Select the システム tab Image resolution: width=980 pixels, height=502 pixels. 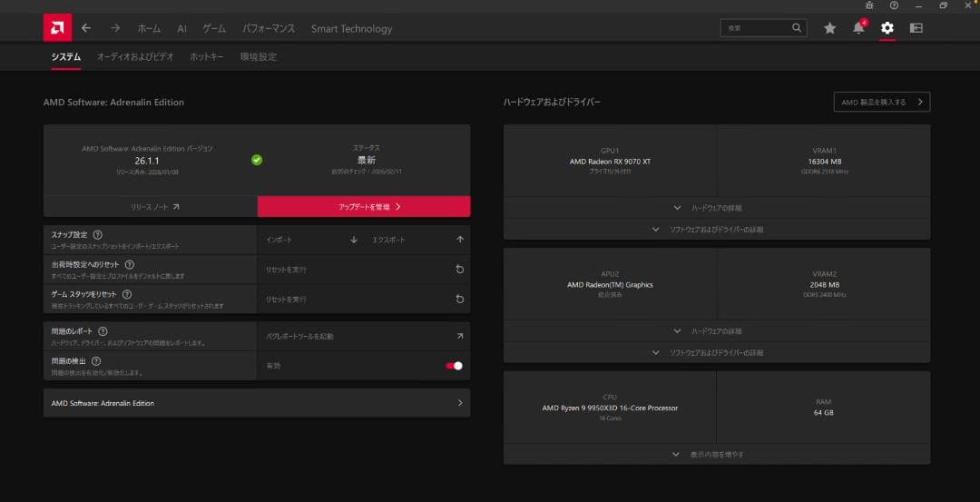66,57
